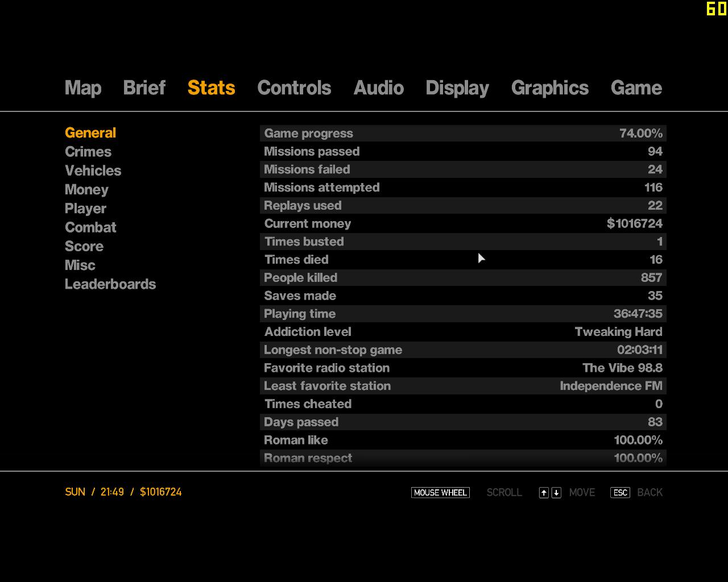Select the Days passed row
The width and height of the screenshot is (728, 582).
click(x=463, y=422)
